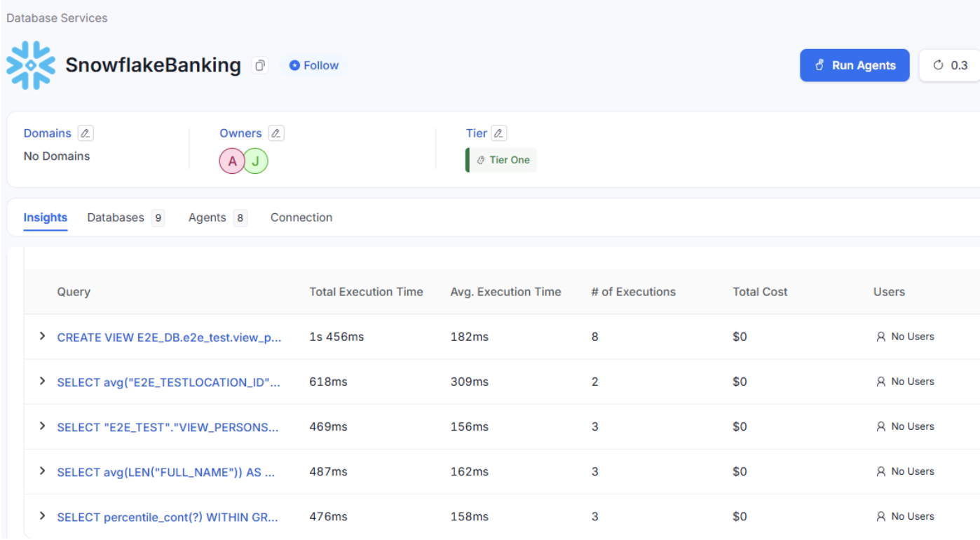Open owner avatar J
Screen dimensions: 980x540
click(256, 161)
